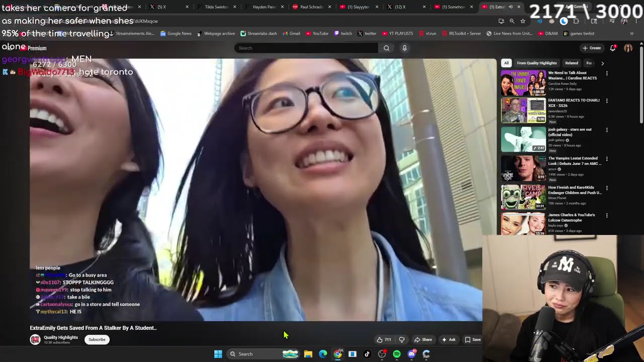Click the Create button in YouTube header
Viewport: 644px width, 362px height.
[x=591, y=48]
